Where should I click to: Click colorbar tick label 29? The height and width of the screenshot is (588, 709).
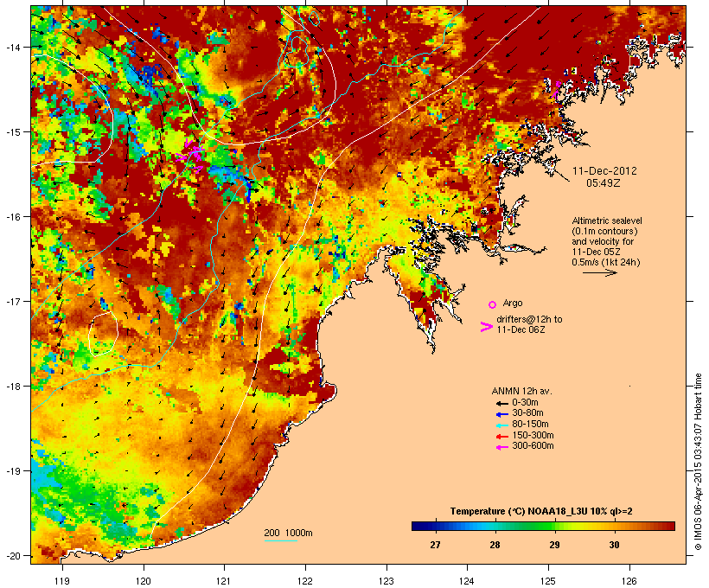(x=554, y=545)
